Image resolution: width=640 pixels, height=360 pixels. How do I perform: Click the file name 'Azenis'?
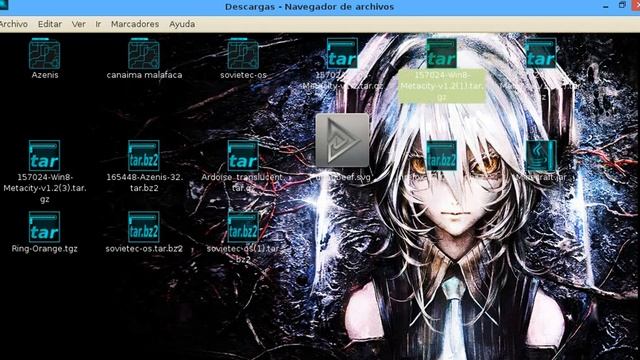[45, 75]
